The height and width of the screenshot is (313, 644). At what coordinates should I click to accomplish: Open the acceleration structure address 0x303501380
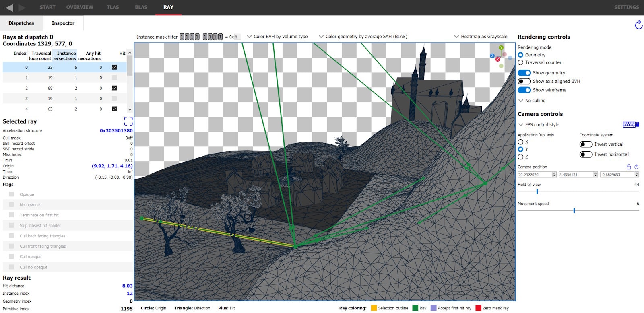116,130
